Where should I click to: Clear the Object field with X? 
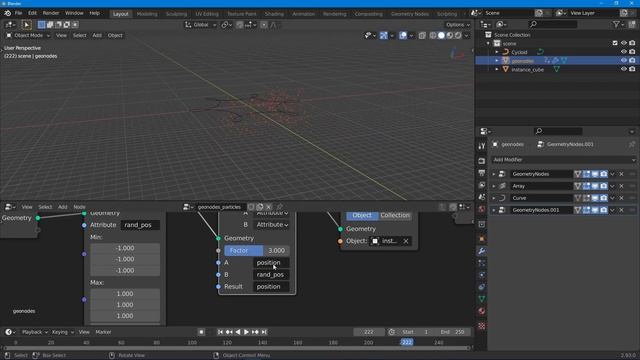[x=406, y=241]
